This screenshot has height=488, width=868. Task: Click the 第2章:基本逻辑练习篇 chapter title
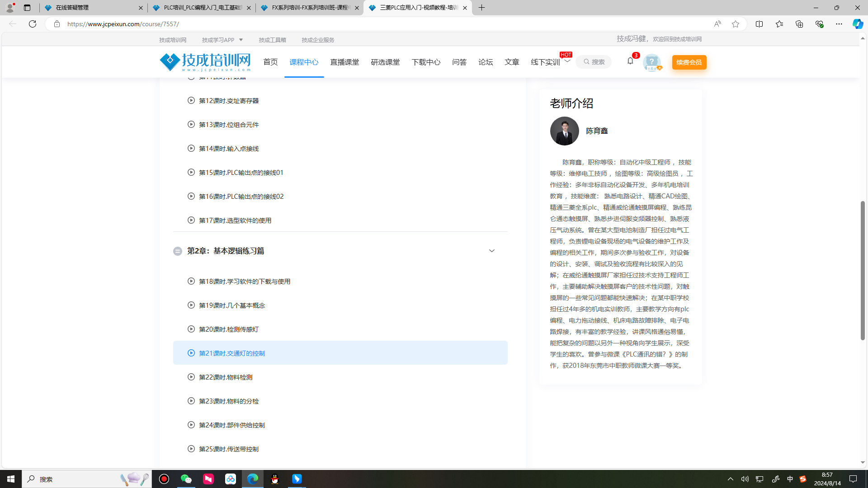(x=226, y=251)
